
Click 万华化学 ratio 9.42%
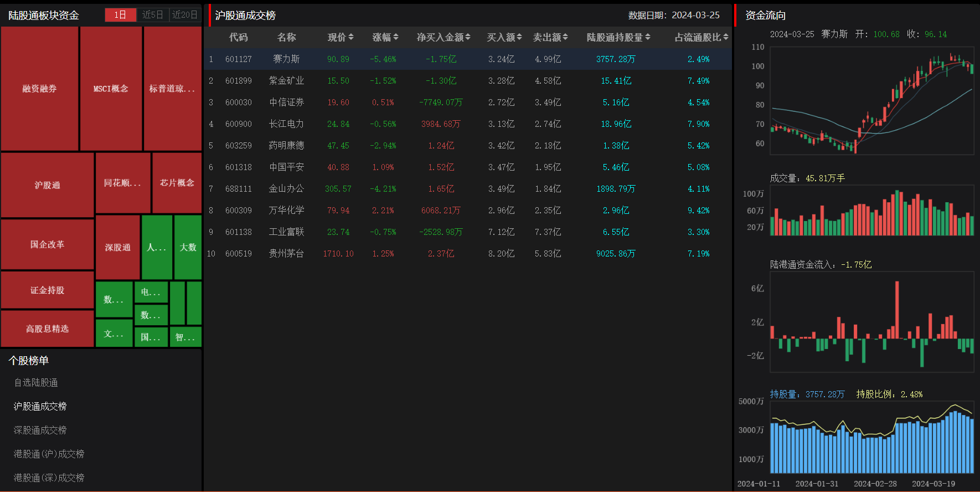point(699,211)
